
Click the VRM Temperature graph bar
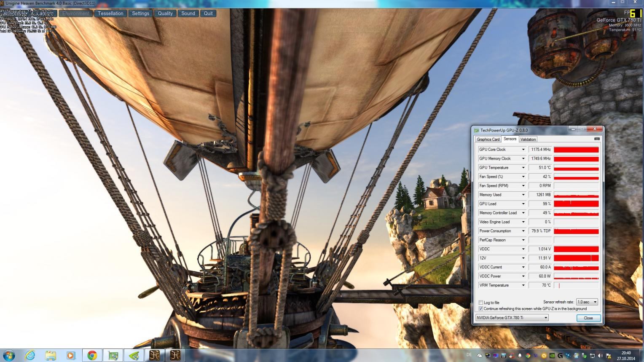point(576,285)
